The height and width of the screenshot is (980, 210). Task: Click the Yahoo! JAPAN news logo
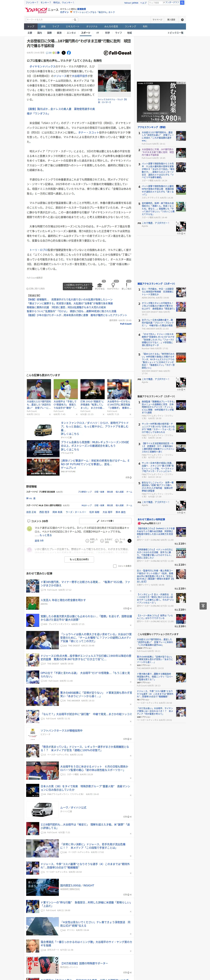pyautogui.click(x=42, y=10)
